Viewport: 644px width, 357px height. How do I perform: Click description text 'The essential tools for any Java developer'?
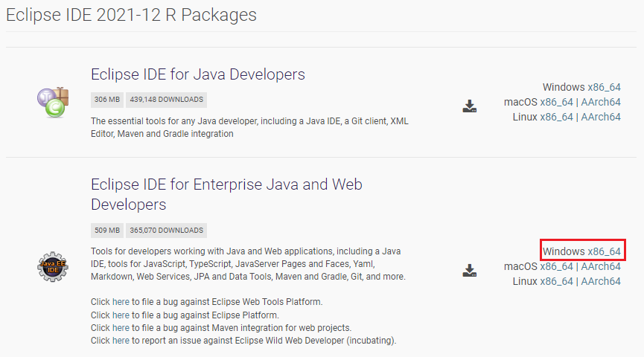click(x=249, y=127)
